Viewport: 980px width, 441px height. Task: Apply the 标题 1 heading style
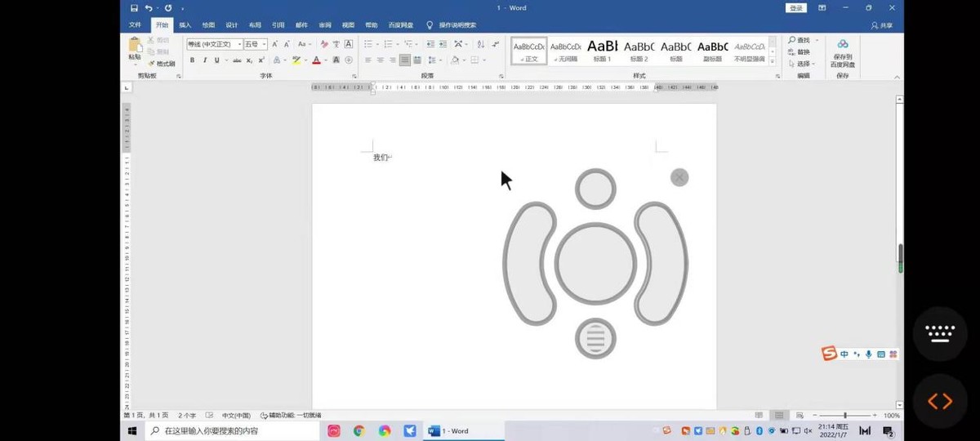coord(603,51)
